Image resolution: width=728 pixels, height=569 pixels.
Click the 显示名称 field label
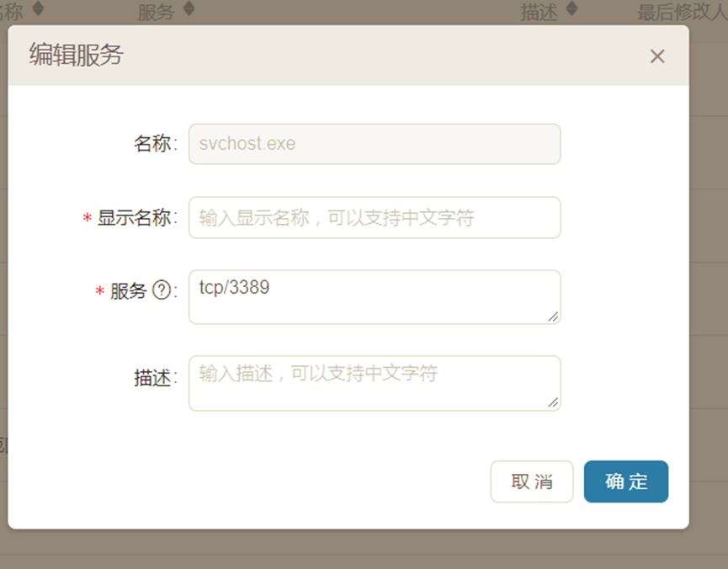coord(134,219)
